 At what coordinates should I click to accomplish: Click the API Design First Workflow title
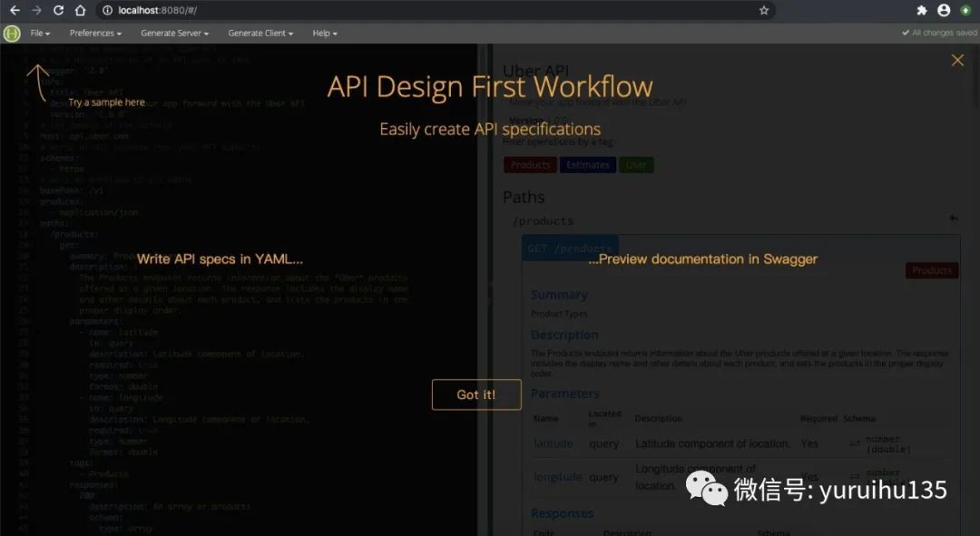490,87
